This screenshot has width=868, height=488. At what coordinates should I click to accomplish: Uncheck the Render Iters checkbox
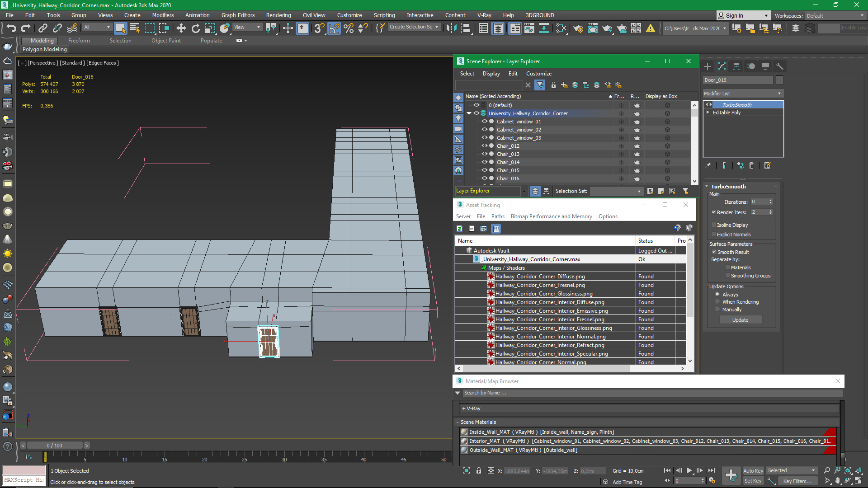714,212
